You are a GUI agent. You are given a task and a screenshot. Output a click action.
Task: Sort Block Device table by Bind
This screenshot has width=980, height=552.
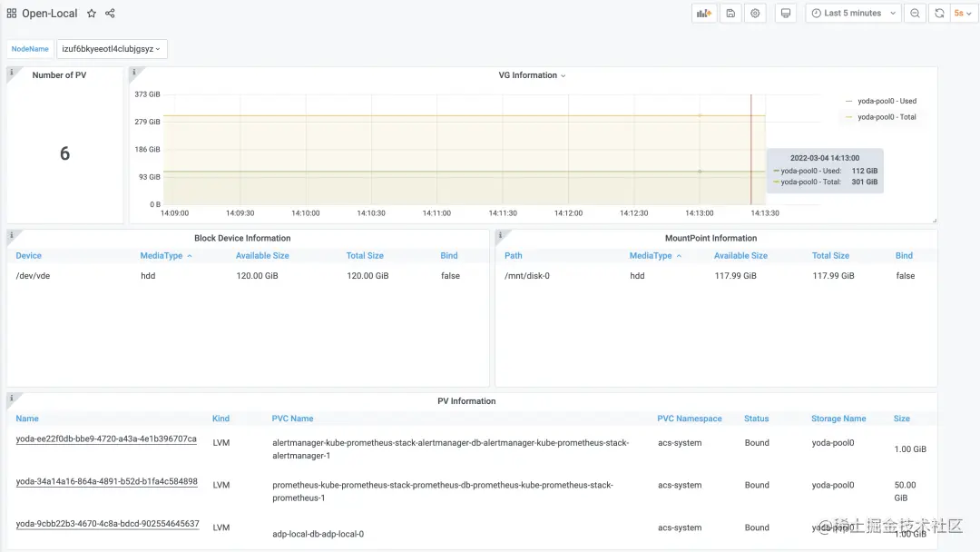coord(449,256)
